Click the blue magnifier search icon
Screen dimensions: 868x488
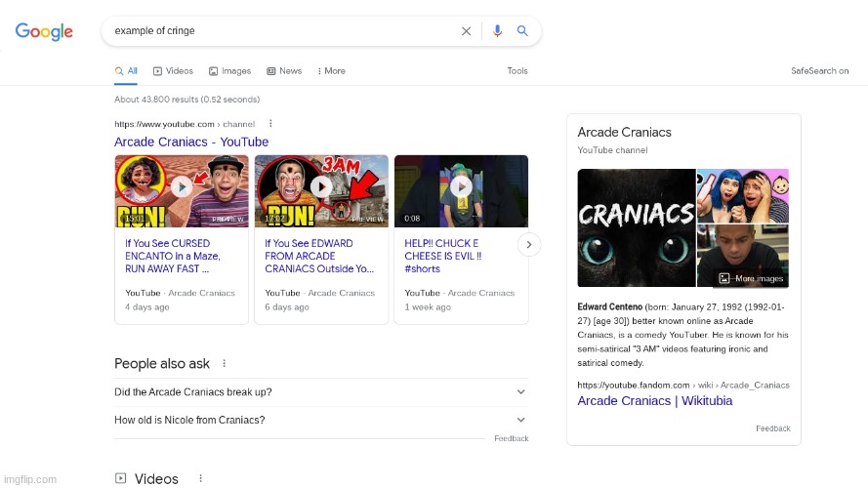522,31
